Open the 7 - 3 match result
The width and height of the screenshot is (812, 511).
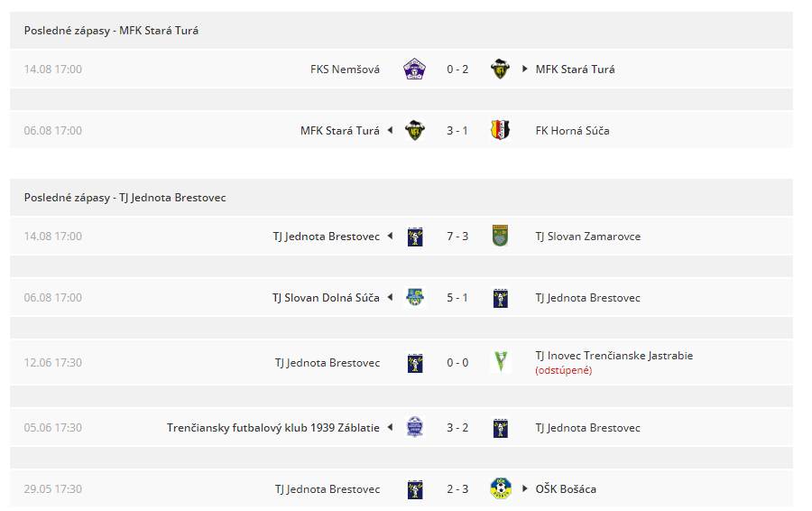(457, 237)
